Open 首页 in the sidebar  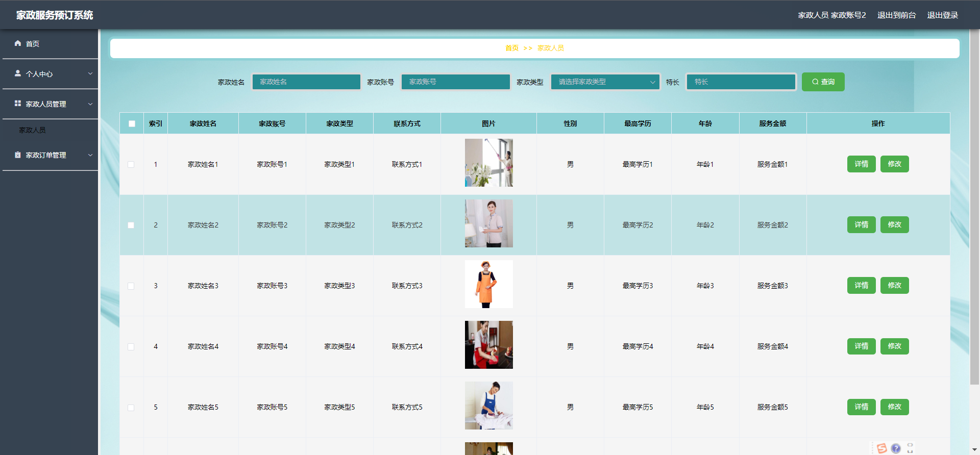tap(50, 44)
